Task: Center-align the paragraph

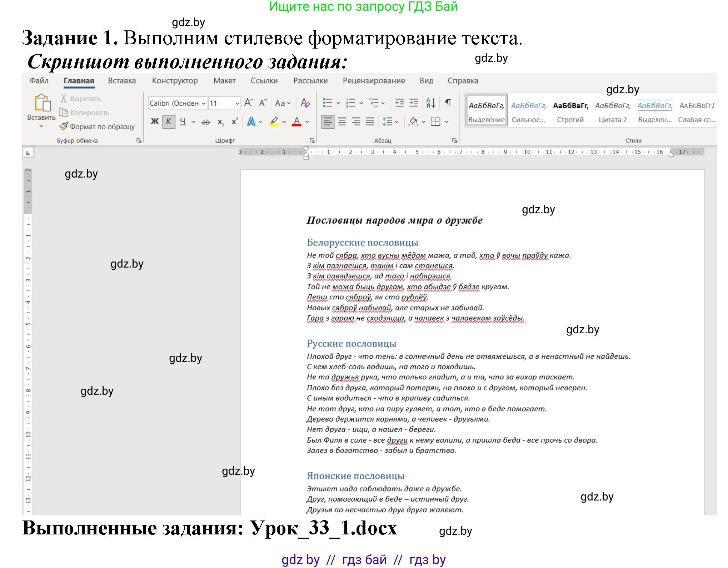Action: pos(342,122)
